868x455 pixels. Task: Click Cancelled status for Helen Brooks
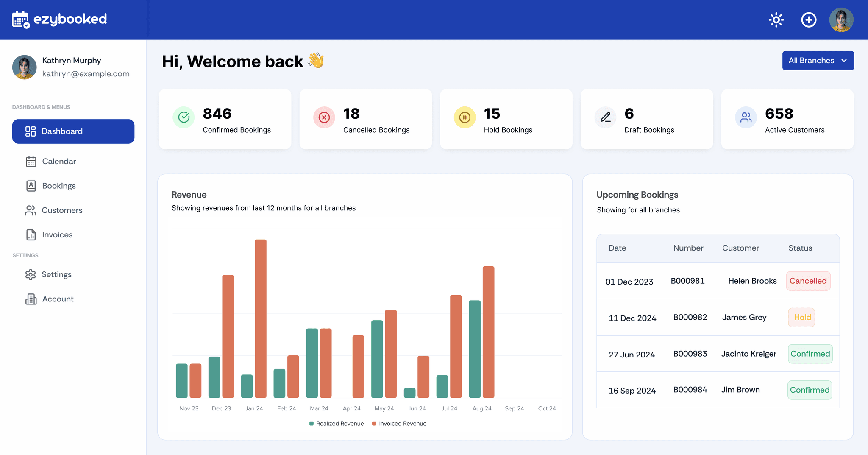[808, 281]
